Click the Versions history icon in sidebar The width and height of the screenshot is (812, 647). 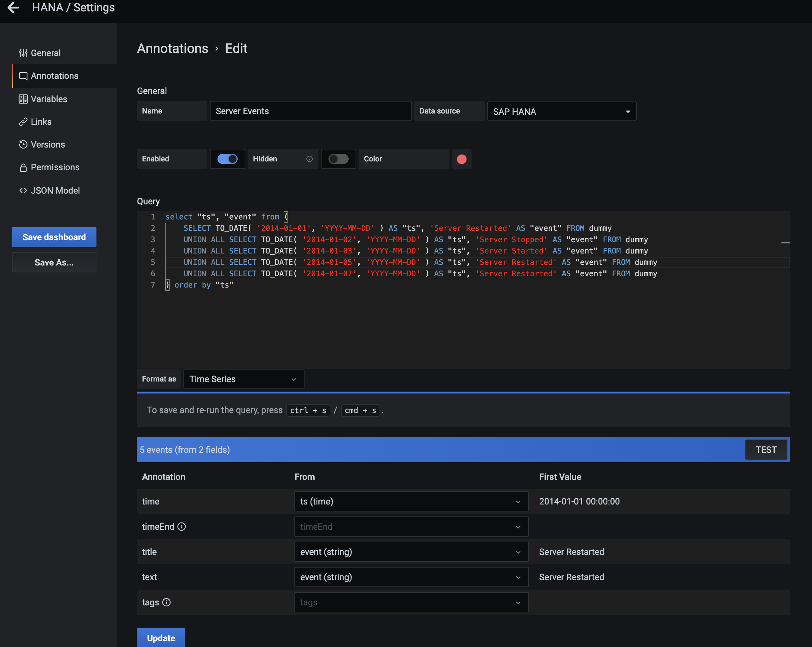(23, 144)
